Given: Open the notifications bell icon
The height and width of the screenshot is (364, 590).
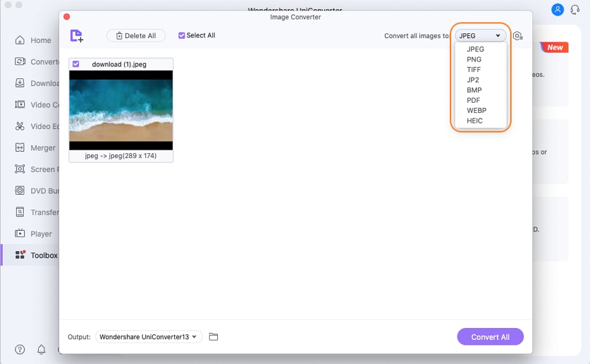Looking at the screenshot, I should [x=42, y=349].
